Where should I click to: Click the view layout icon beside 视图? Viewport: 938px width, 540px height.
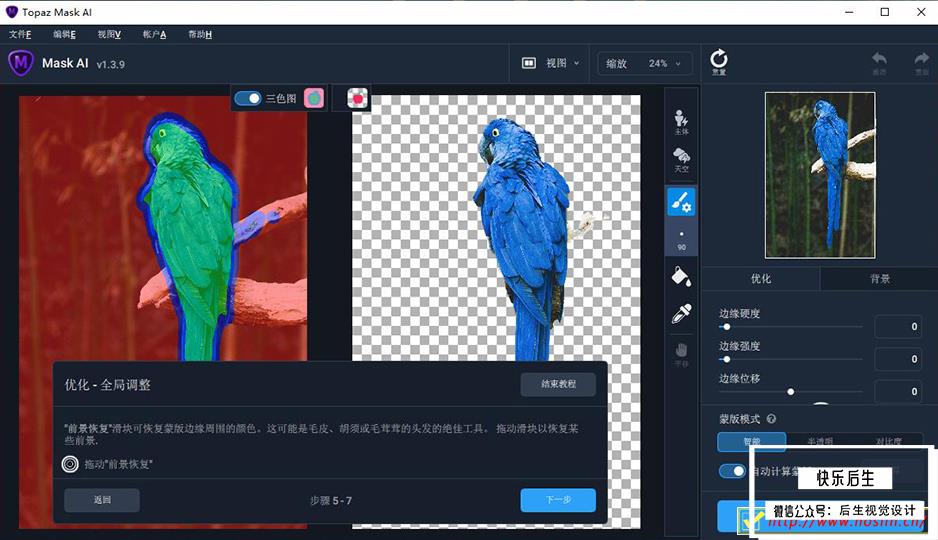[x=529, y=63]
